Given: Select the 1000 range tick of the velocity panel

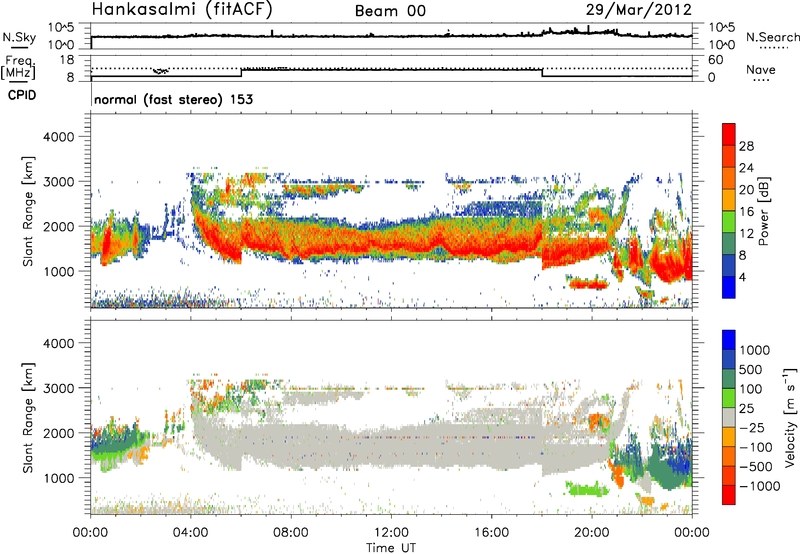Looking at the screenshot, I should pyautogui.click(x=58, y=478).
